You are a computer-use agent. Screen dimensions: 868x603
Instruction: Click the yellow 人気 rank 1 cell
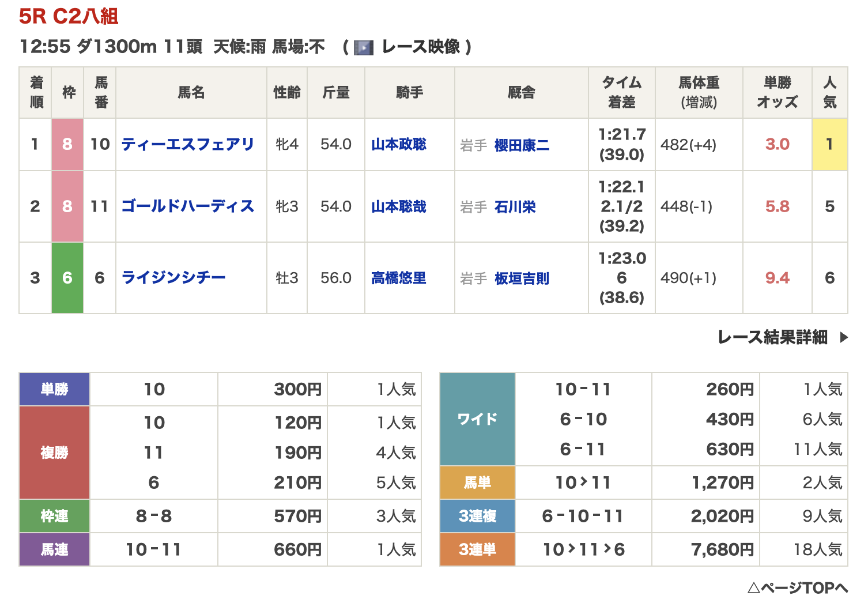click(x=829, y=144)
